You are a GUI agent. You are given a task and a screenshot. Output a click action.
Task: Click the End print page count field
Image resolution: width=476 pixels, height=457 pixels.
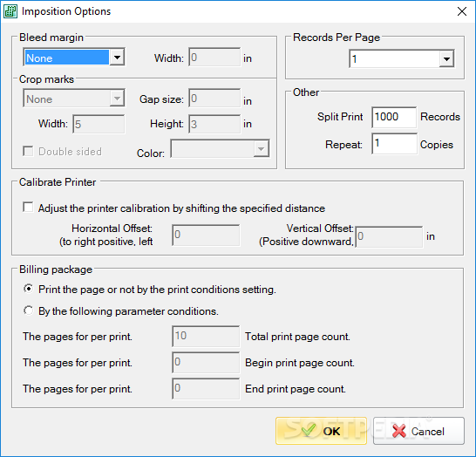point(206,389)
